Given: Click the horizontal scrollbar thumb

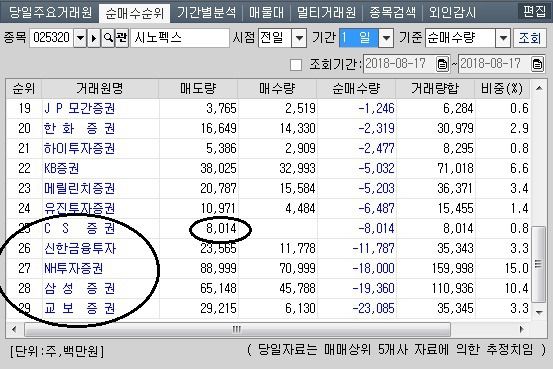Looking at the screenshot, I should point(237,330).
